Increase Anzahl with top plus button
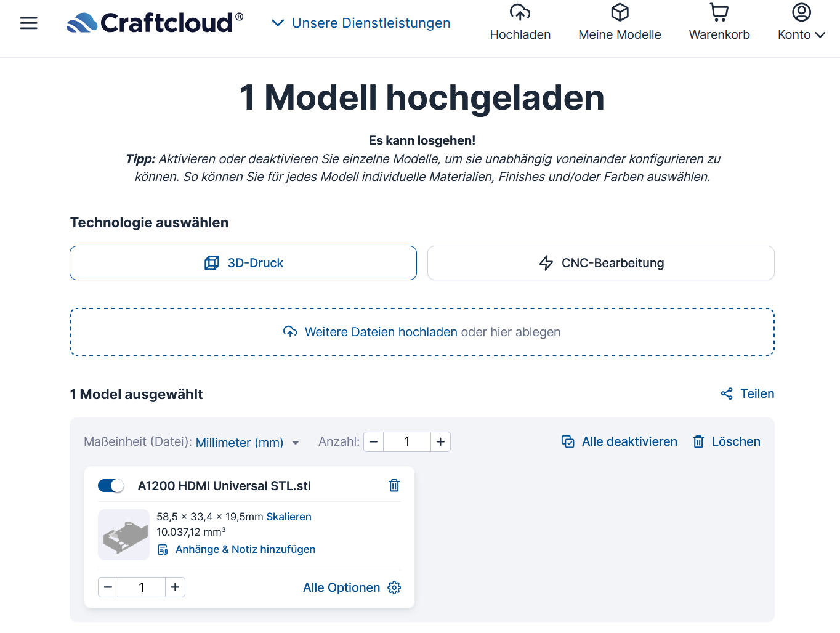Viewport: 840px width, 633px height. coord(440,441)
